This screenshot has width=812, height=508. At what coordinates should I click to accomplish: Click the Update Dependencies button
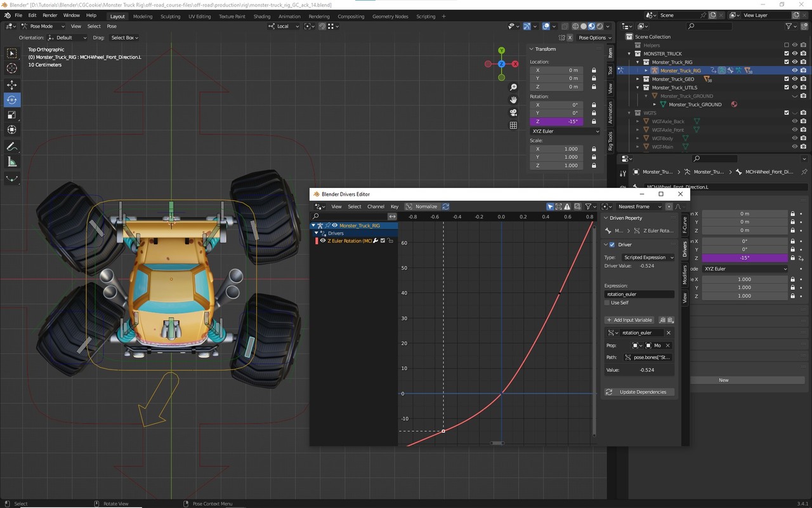pyautogui.click(x=638, y=392)
